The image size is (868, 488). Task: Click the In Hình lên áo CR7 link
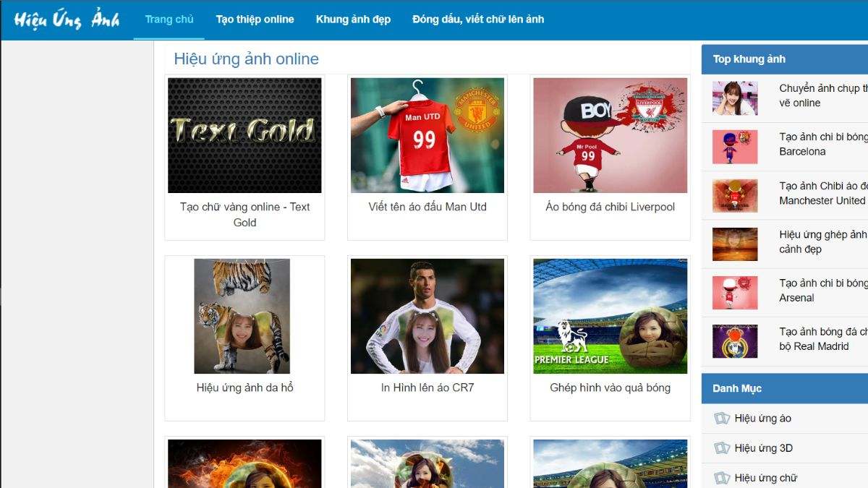pyautogui.click(x=427, y=388)
